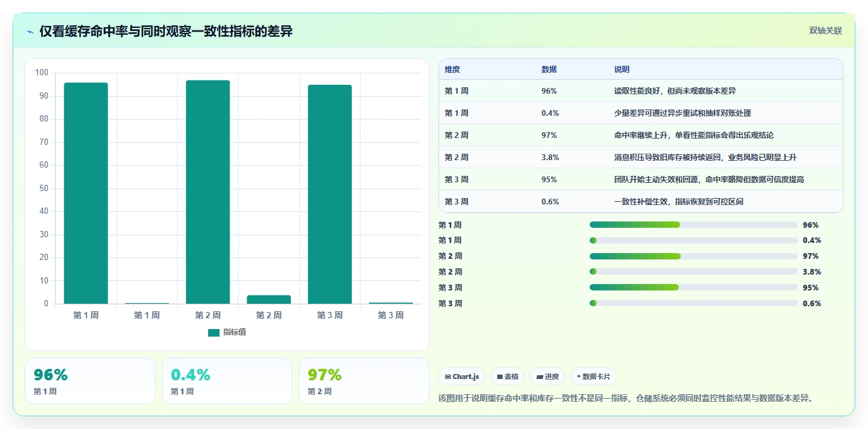Click the 95% cell in the table

(x=549, y=180)
